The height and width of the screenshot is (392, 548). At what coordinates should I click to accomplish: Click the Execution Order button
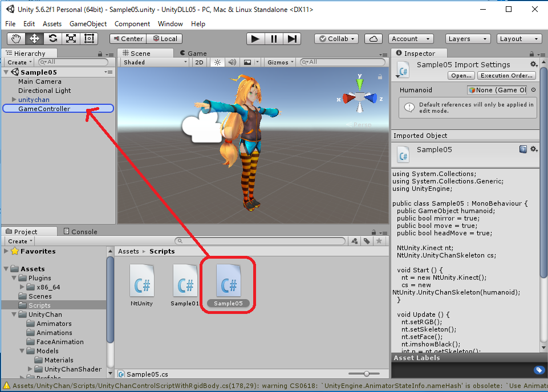click(x=506, y=75)
